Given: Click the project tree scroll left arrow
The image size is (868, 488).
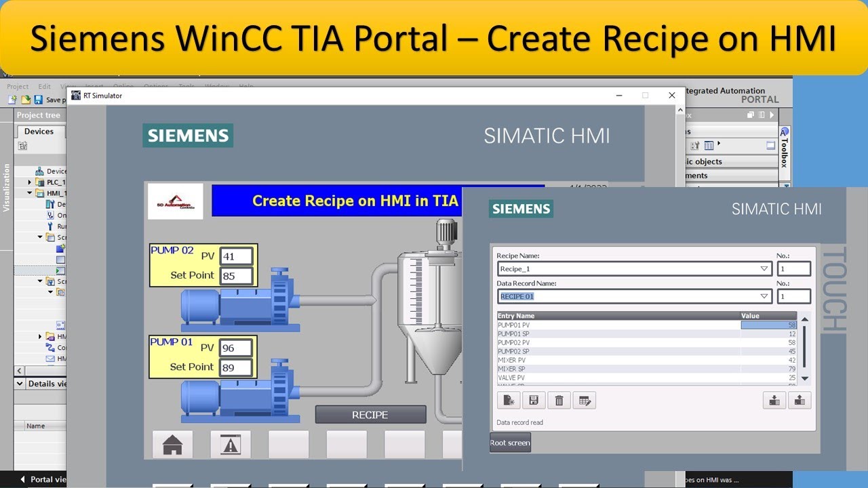Looking at the screenshot, I should (20, 371).
